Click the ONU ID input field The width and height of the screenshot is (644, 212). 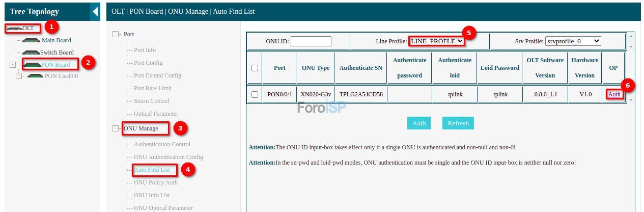311,41
